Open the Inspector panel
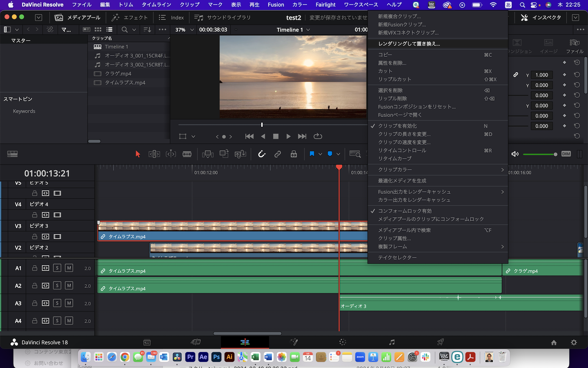 pos(540,17)
